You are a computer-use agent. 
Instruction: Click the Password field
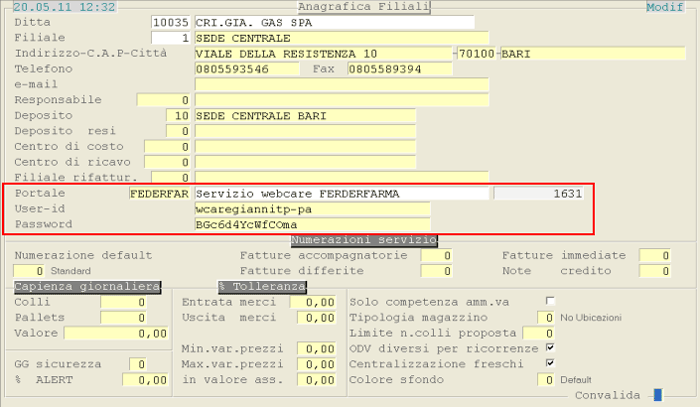tap(312, 225)
